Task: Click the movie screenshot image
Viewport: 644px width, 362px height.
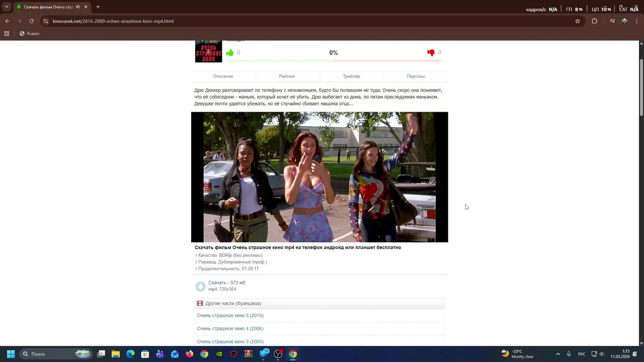Action: (319, 177)
